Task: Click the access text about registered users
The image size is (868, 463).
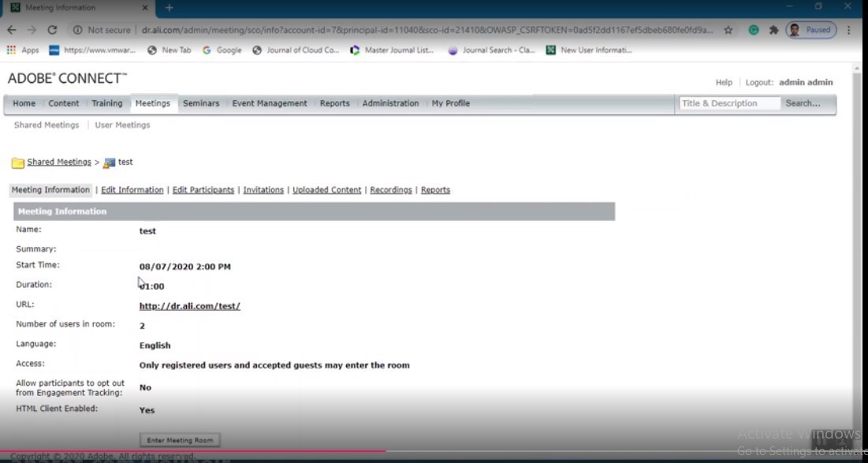Action: pos(274,365)
